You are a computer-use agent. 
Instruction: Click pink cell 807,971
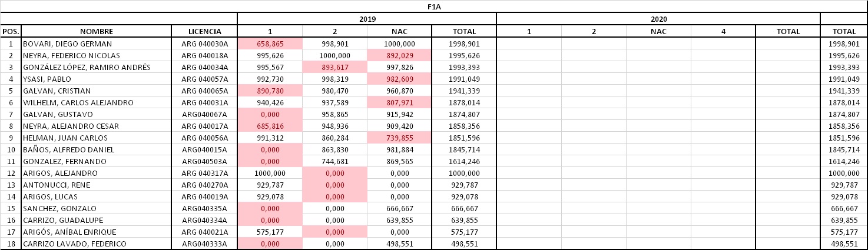pos(399,103)
